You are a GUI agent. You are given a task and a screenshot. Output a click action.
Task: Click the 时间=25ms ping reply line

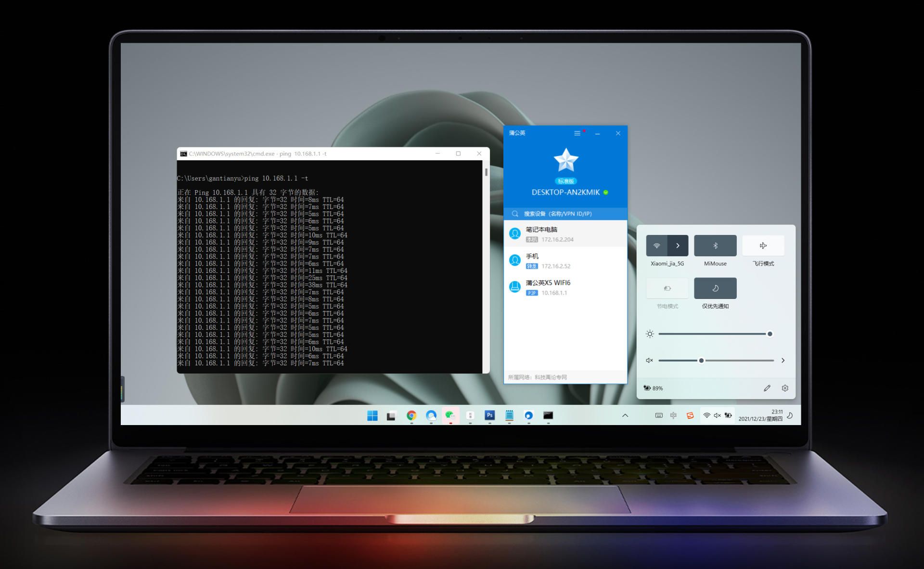pos(262,278)
